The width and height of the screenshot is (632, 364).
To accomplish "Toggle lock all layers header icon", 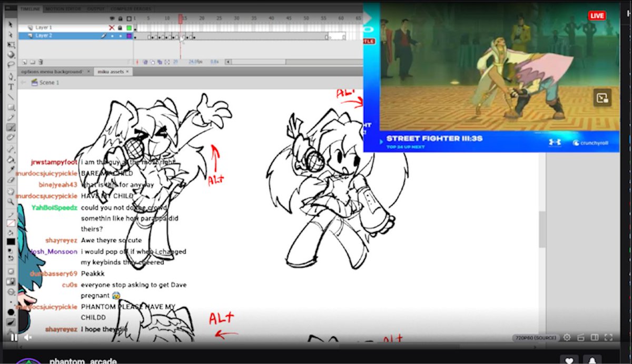I will [x=120, y=19].
